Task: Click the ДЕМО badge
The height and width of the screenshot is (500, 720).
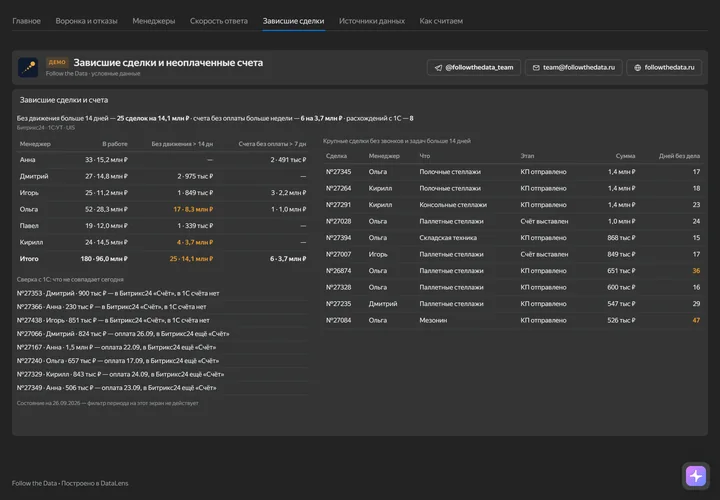Action: point(57,62)
